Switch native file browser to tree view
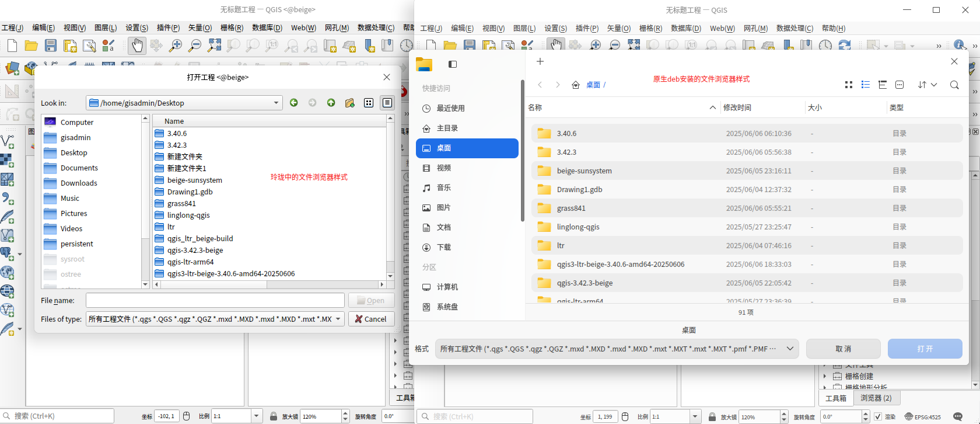The height and width of the screenshot is (424, 980). tap(883, 85)
